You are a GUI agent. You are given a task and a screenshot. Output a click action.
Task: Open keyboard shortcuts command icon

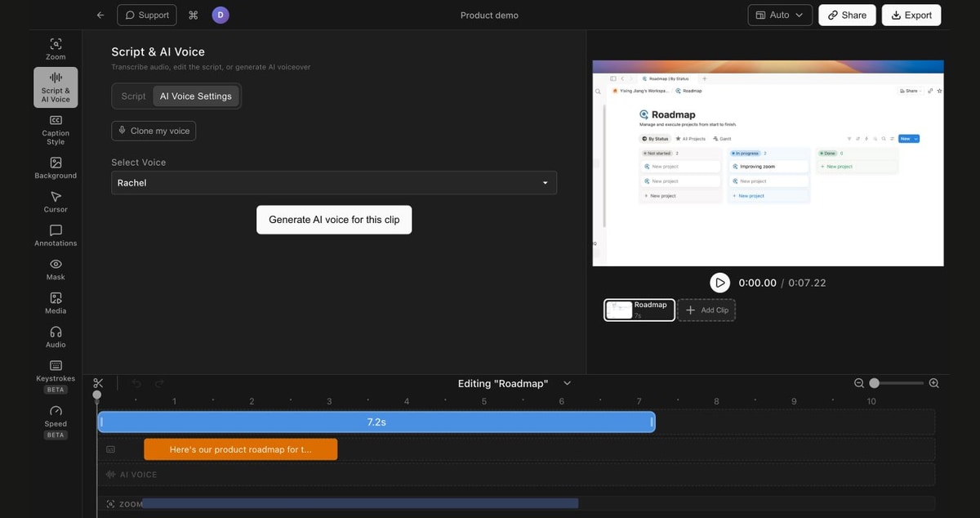tap(194, 15)
